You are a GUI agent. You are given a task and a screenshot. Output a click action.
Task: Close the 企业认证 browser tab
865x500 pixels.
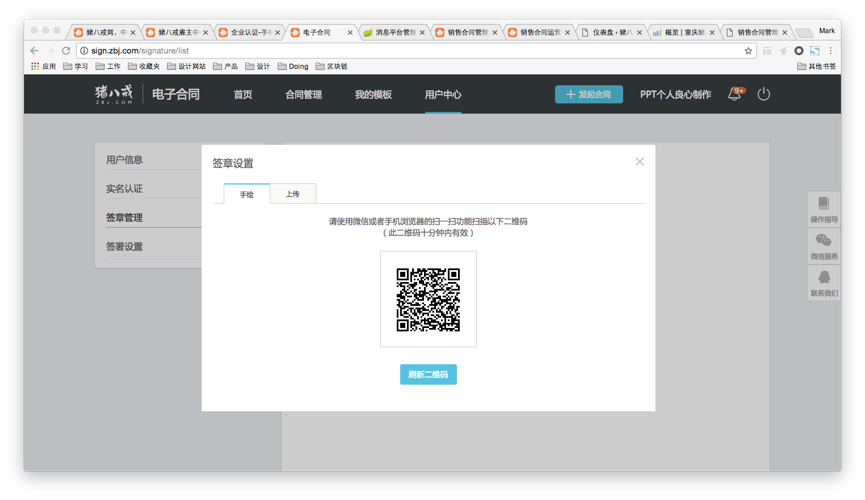tap(277, 33)
